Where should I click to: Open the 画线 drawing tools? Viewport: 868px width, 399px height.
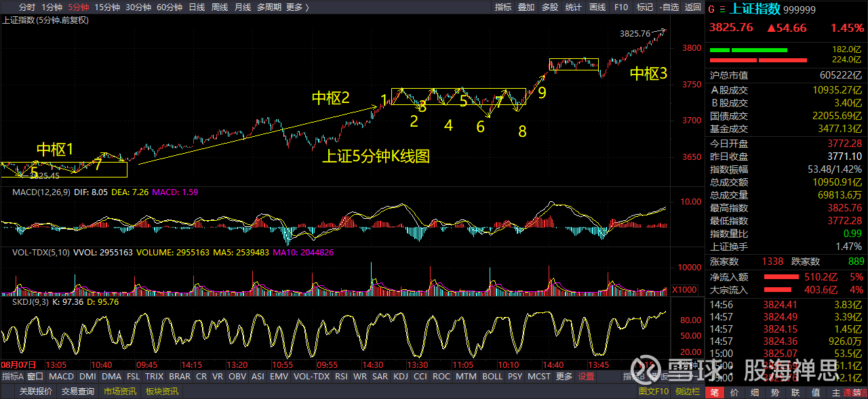[597, 7]
